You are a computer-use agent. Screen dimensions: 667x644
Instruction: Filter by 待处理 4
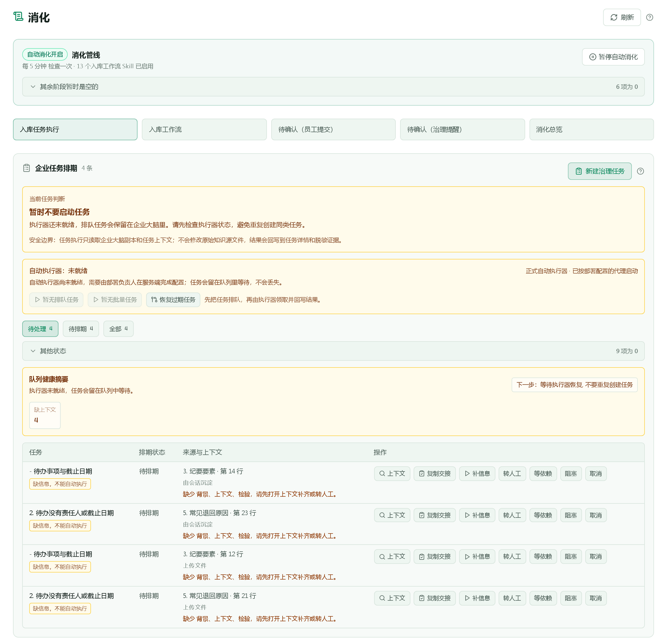coord(40,329)
